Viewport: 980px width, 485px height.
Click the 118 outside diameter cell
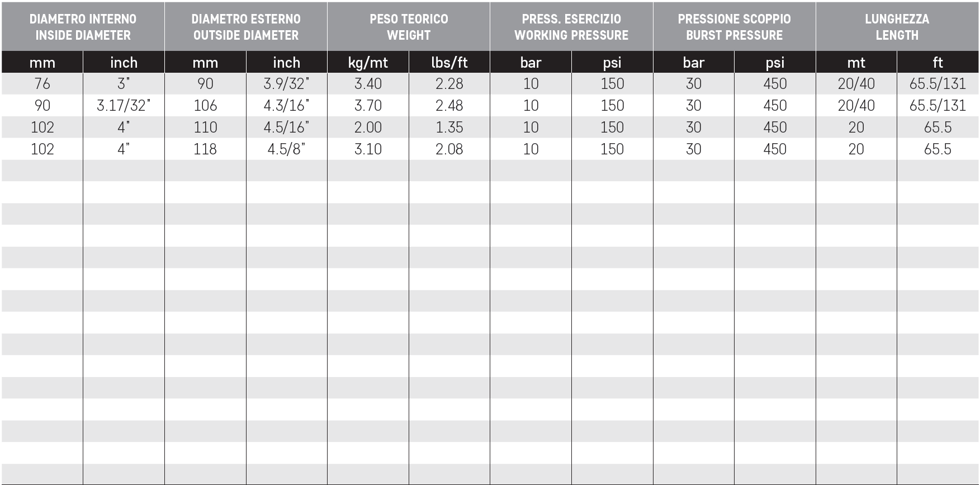point(205,149)
